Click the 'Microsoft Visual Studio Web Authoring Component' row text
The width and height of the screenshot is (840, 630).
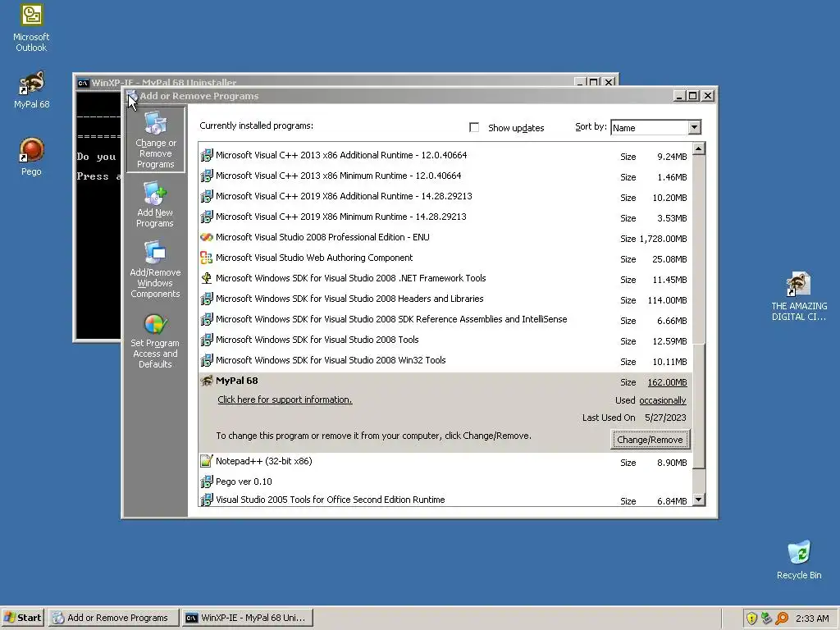pyautogui.click(x=314, y=258)
